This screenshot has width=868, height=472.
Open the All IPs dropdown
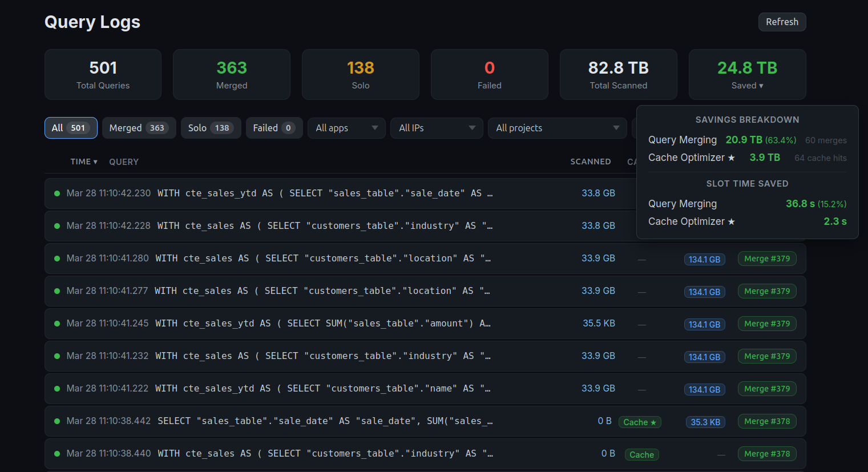pos(437,128)
